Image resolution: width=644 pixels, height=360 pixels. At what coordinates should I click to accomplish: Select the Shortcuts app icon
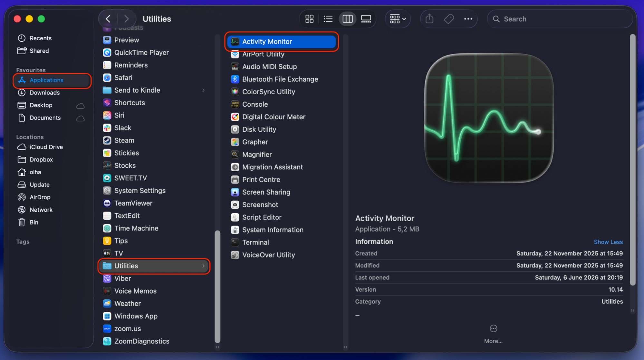(107, 103)
